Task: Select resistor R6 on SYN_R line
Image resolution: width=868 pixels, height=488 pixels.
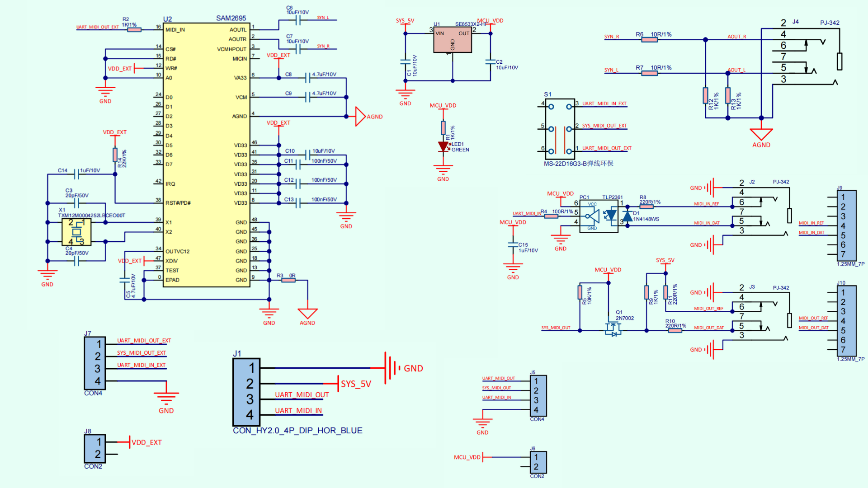Action: pyautogui.click(x=650, y=40)
